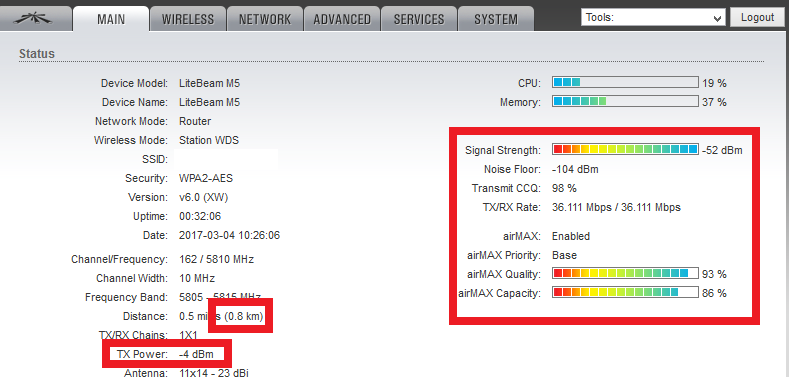Select the MAIN tab

pos(111,19)
